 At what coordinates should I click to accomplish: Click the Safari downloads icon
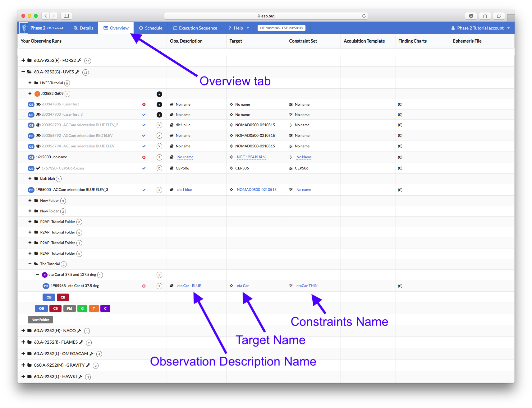coord(471,16)
